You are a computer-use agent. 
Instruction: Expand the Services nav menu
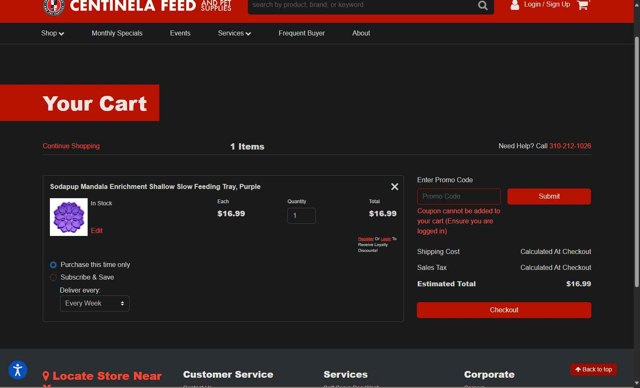[234, 33]
